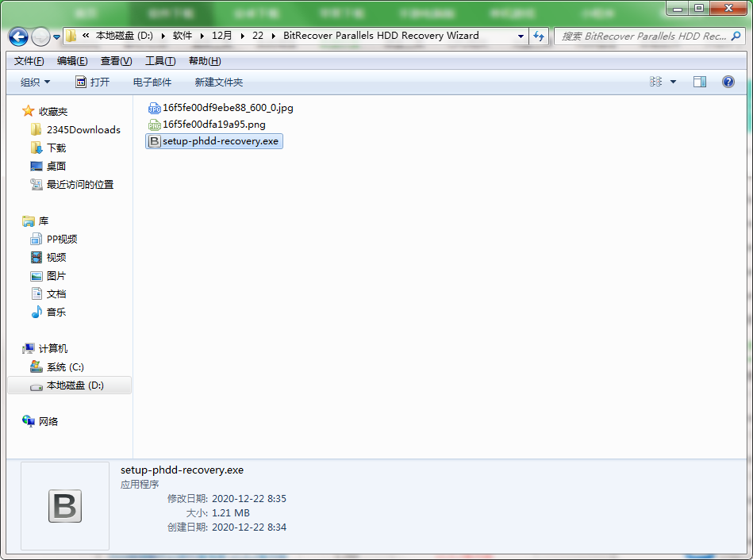The height and width of the screenshot is (560, 753).
Task: Click the 打开 toolbar button
Action: pyautogui.click(x=93, y=82)
